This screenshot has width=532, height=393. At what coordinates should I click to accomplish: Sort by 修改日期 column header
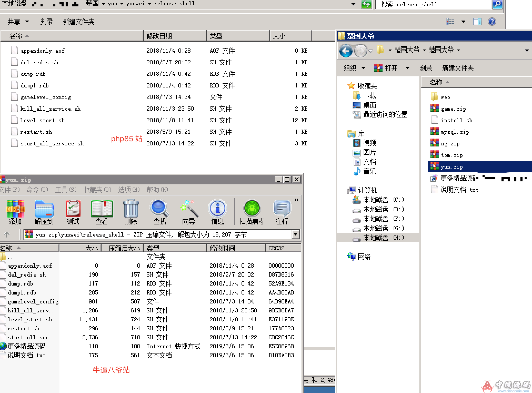coord(175,36)
